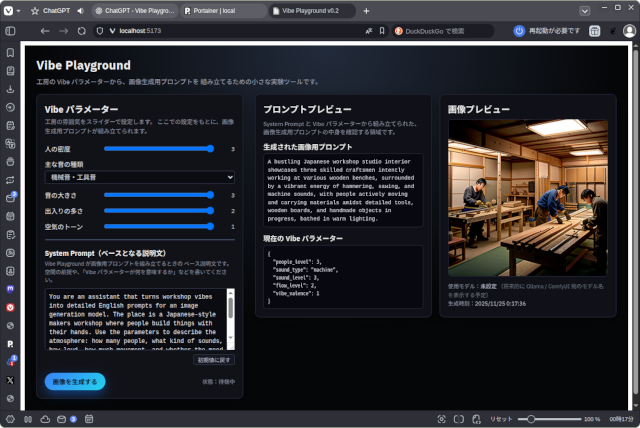Click the Vivaldi menu icon at top-left
This screenshot has height=428, width=640.
click(x=10, y=10)
